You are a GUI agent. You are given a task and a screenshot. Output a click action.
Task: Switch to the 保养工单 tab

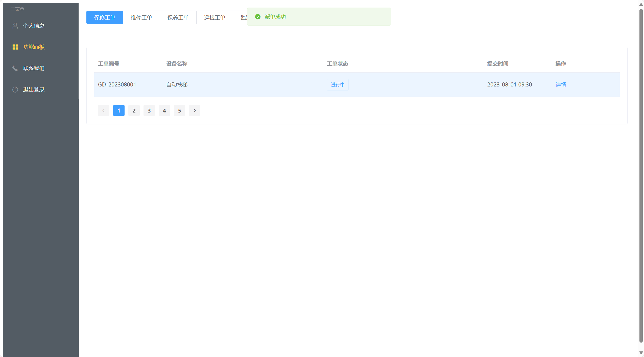click(x=178, y=17)
